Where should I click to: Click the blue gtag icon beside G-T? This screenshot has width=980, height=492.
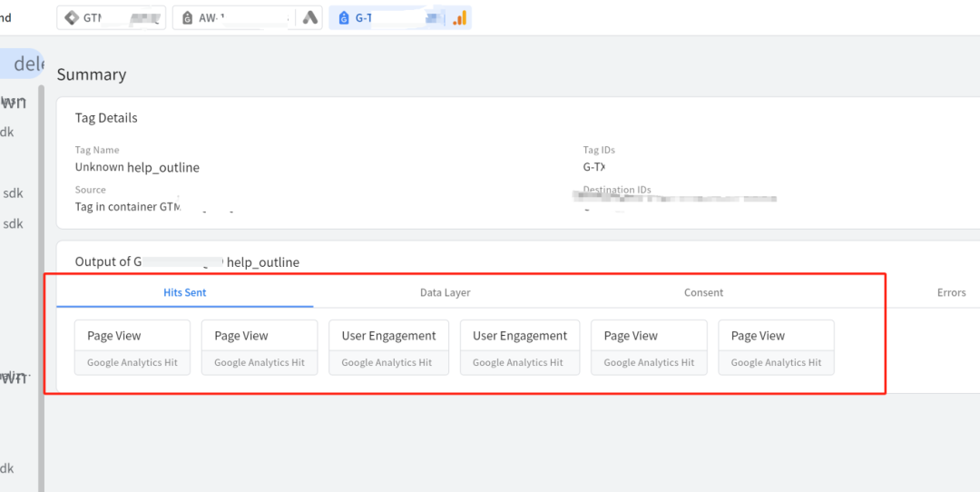tap(343, 18)
